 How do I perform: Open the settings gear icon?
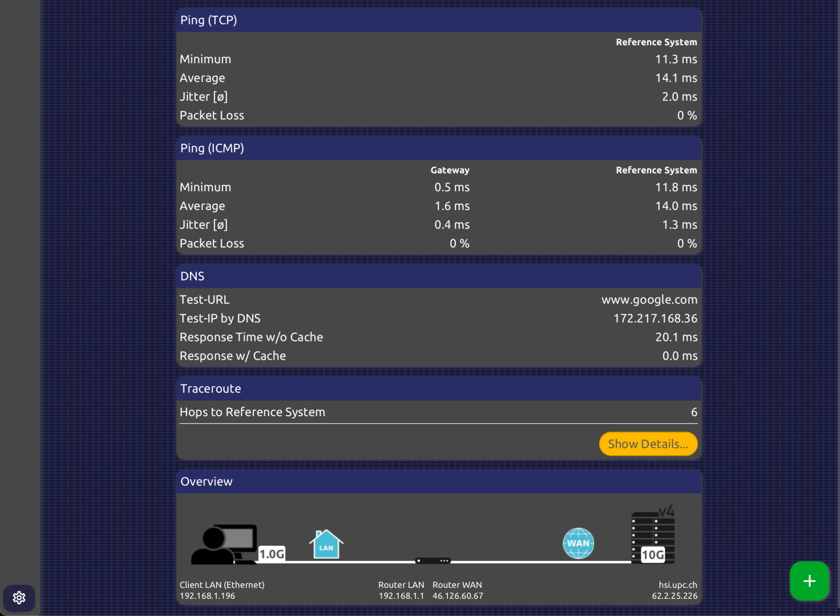19,598
